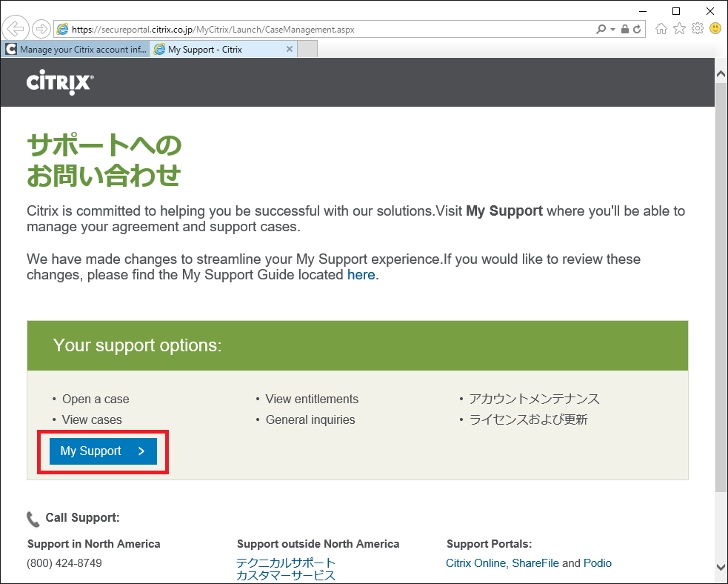Click the blue My Support button
The width and height of the screenshot is (728, 584).
(x=103, y=451)
